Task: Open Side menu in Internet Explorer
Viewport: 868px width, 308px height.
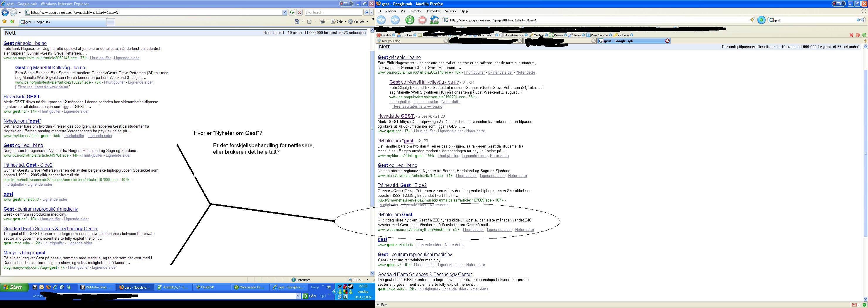Action: point(339,22)
